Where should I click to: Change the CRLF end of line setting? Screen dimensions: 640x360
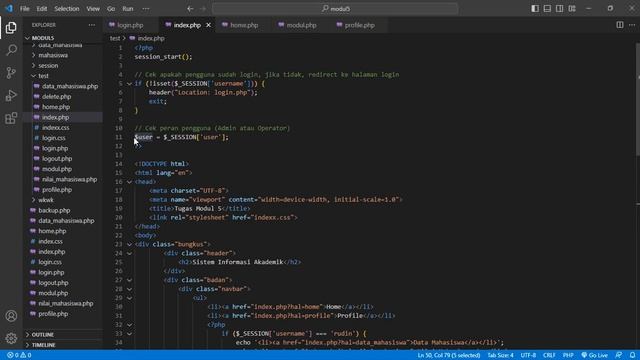coord(549,355)
